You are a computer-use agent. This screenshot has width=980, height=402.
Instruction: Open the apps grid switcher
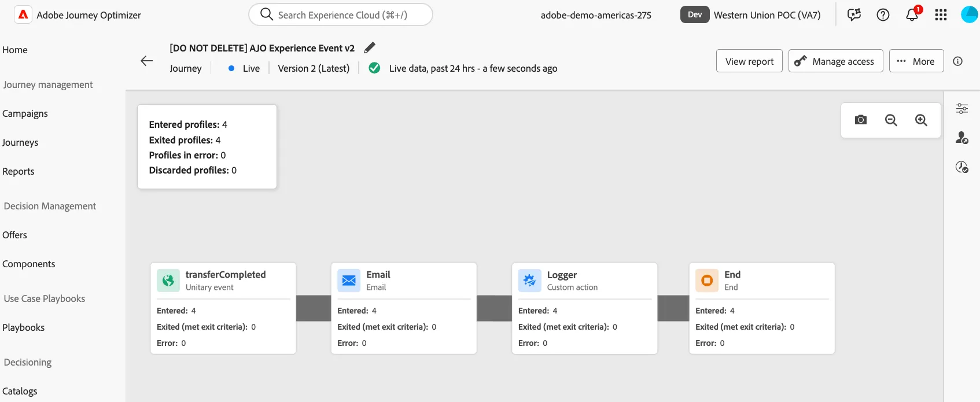coord(941,15)
